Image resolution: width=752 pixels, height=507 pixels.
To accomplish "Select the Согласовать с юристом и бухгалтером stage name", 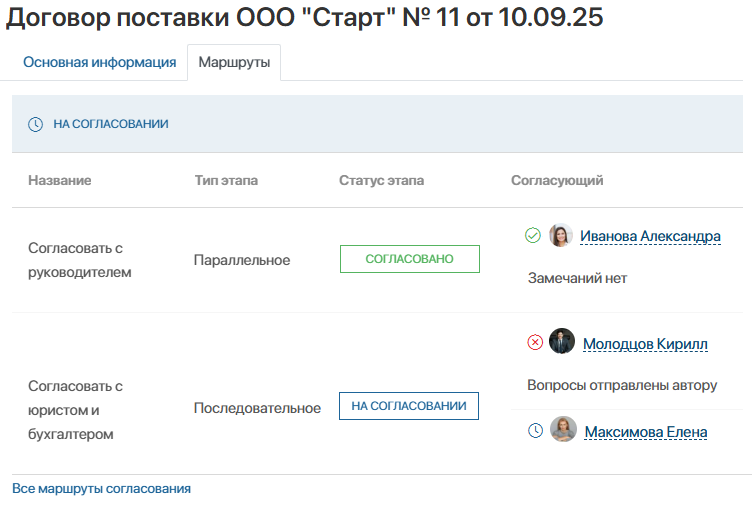I will (x=75, y=410).
